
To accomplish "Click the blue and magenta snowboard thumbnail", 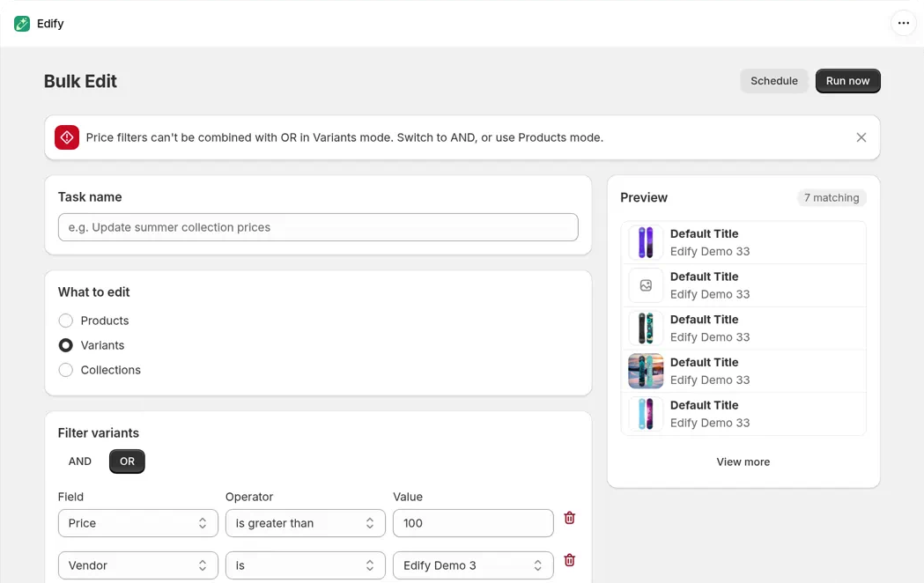I will [646, 414].
